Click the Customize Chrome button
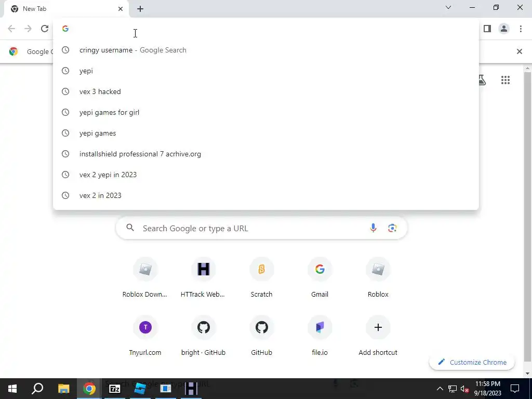Screen dimensions: 532x399 472,362
